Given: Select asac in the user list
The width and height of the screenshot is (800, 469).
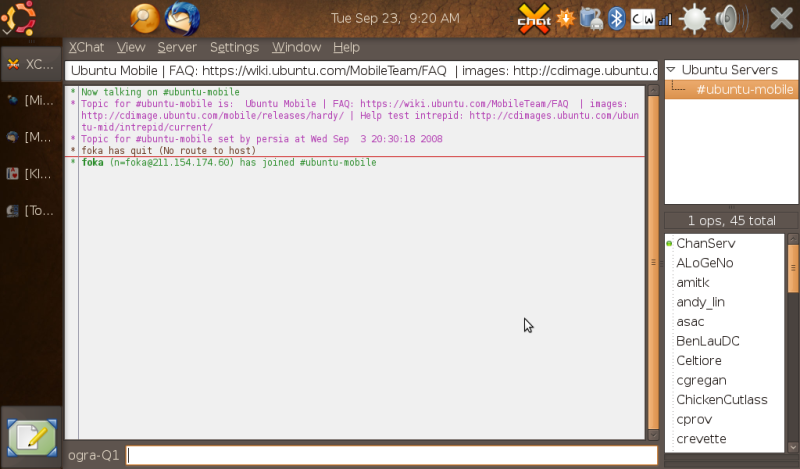Looking at the screenshot, I should (690, 322).
